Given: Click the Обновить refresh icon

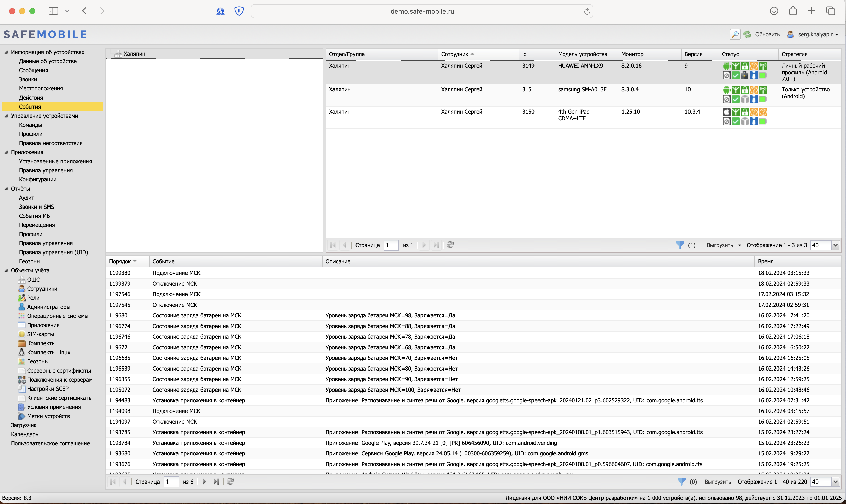Looking at the screenshot, I should [x=747, y=34].
